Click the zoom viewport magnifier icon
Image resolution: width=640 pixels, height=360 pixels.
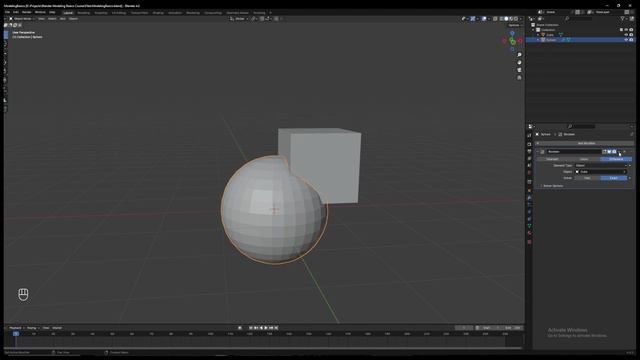519,55
